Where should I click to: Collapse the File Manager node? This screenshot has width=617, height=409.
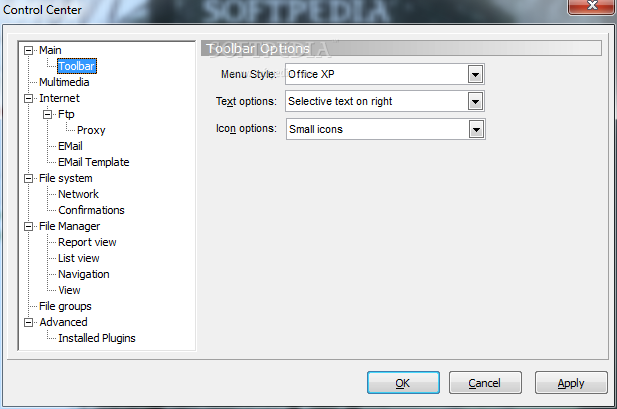point(28,226)
